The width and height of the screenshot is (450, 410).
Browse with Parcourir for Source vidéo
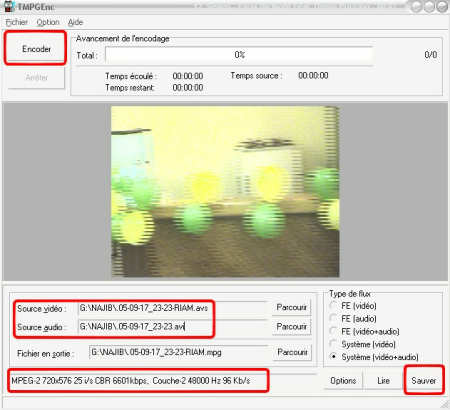pos(292,307)
